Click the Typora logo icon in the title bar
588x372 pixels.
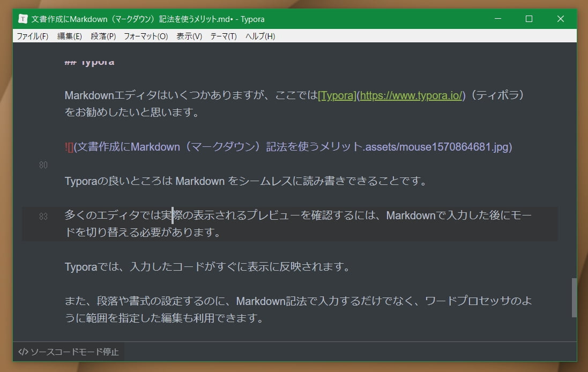pos(22,19)
